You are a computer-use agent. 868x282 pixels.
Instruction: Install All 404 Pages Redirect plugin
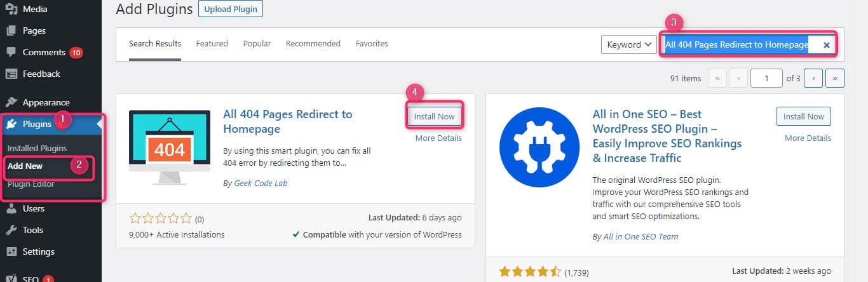click(x=435, y=116)
